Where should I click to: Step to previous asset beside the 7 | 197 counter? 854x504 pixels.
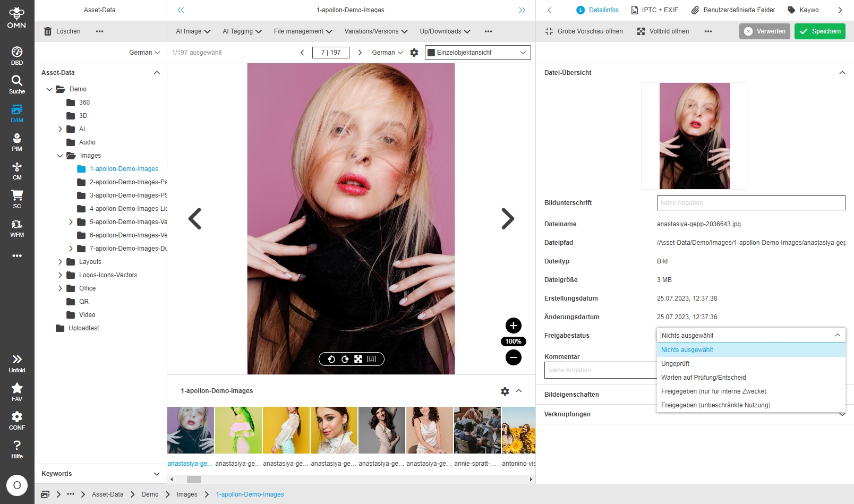302,53
